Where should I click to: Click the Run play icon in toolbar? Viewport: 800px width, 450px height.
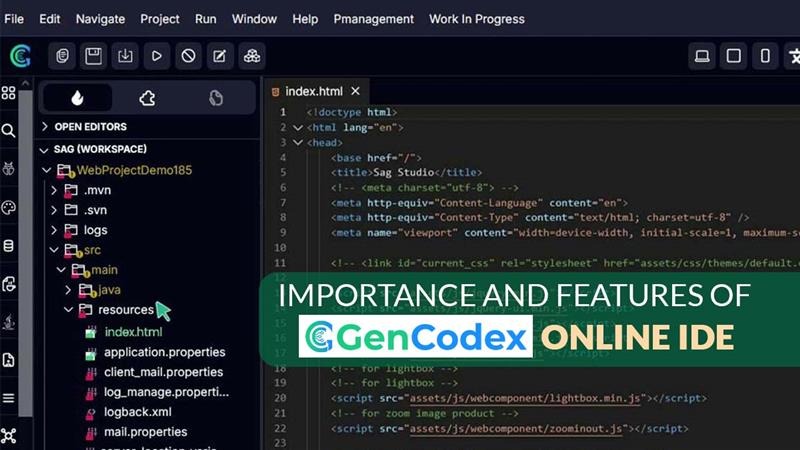pyautogui.click(x=156, y=56)
